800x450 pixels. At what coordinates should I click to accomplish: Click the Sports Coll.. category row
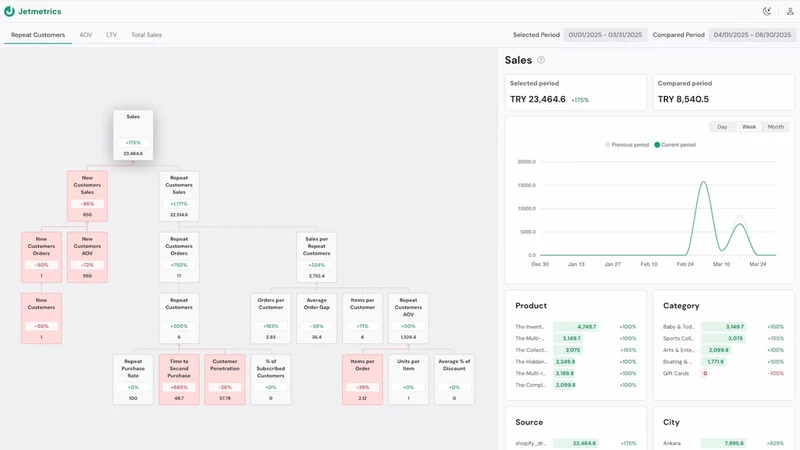[723, 338]
